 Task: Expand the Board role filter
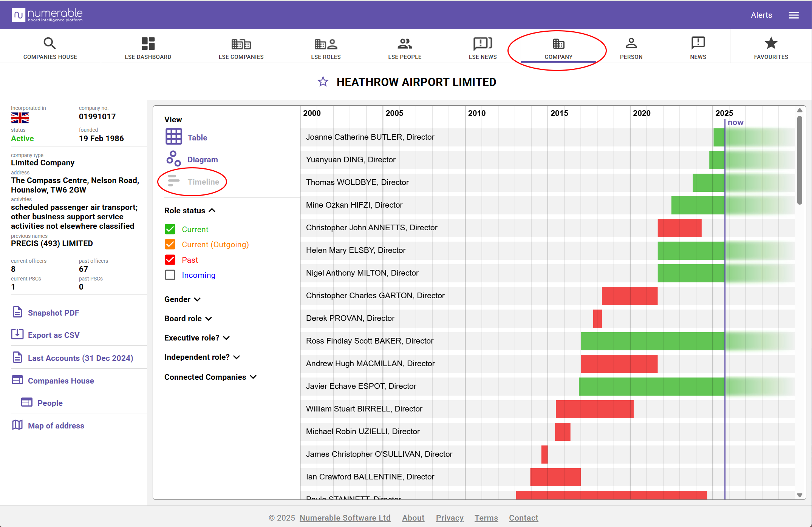click(x=188, y=319)
